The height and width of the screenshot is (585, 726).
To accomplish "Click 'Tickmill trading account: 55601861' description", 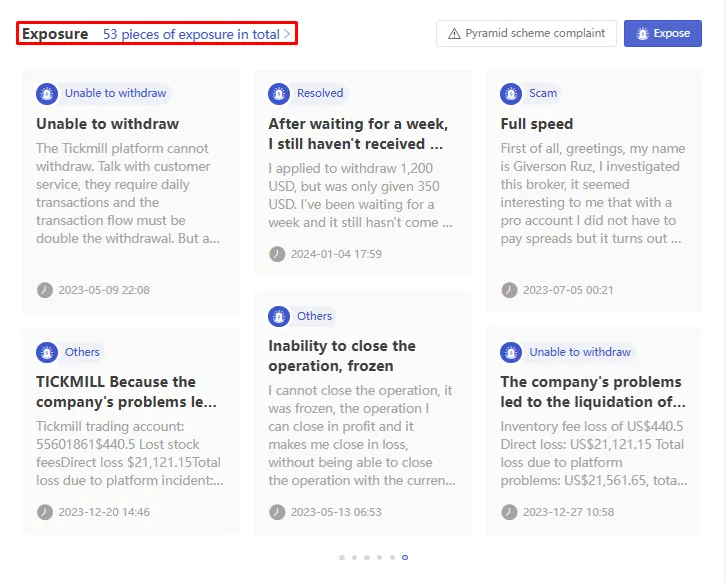I will click(130, 453).
